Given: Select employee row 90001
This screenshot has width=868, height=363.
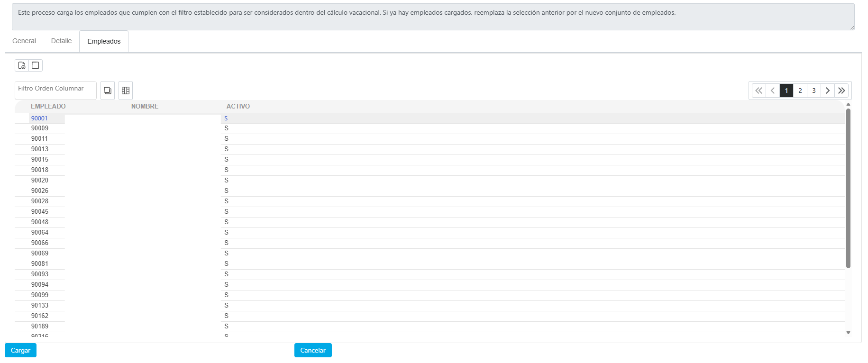Looking at the screenshot, I should [x=39, y=118].
